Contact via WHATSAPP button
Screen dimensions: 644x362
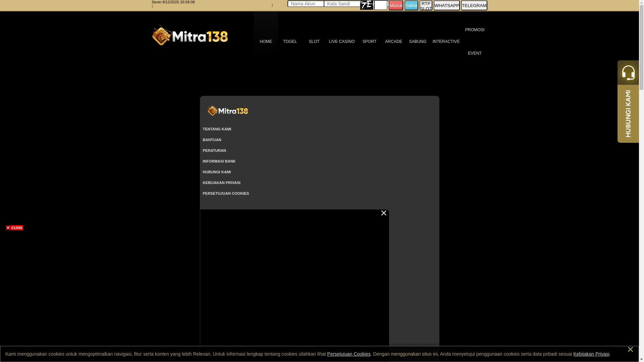[447, 5]
